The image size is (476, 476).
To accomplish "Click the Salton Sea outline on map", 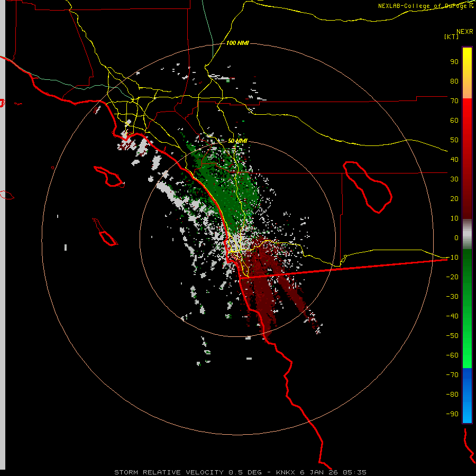I will click(x=368, y=187).
